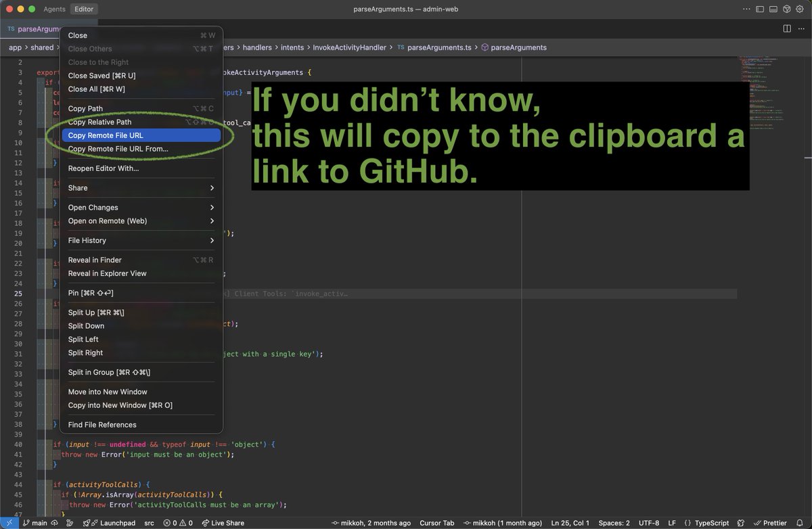
Task: Click the Prettier formatter status bar icon
Action: pos(770,522)
